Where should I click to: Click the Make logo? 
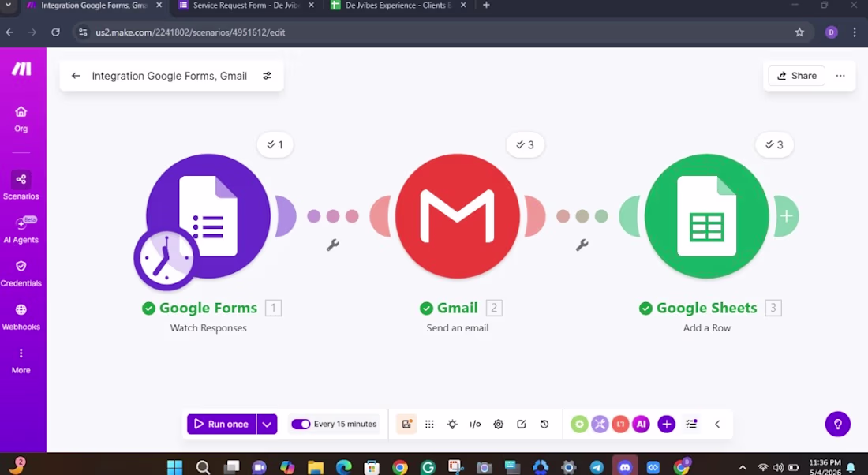click(21, 69)
